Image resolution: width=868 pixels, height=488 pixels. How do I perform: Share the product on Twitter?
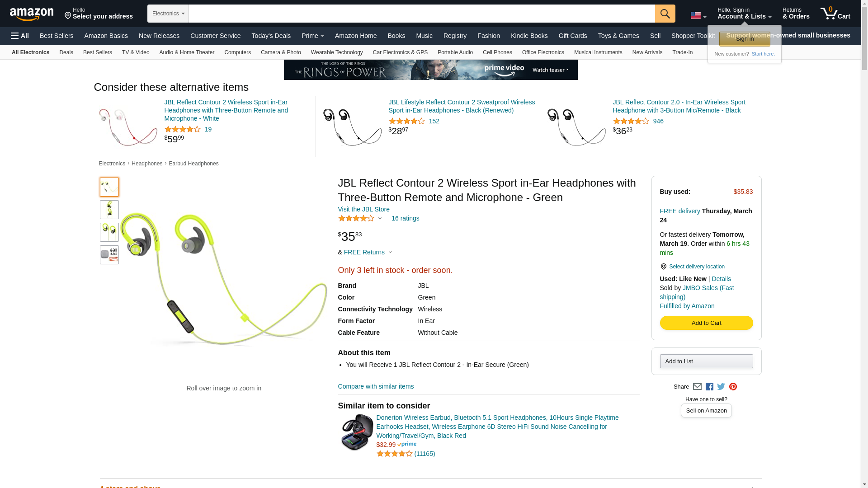coord(721,387)
